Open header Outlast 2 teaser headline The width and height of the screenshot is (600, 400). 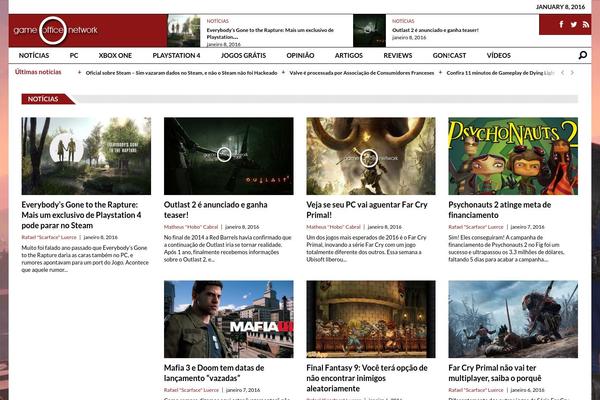click(435, 30)
